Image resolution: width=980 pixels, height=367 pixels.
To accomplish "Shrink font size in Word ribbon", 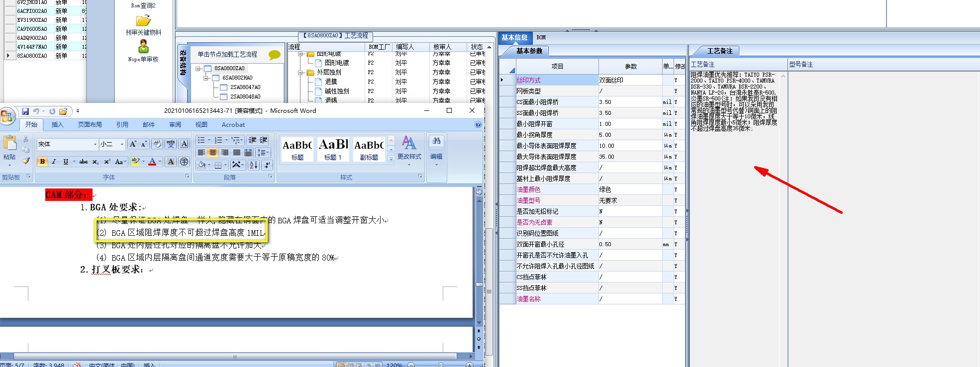I will click(x=143, y=144).
